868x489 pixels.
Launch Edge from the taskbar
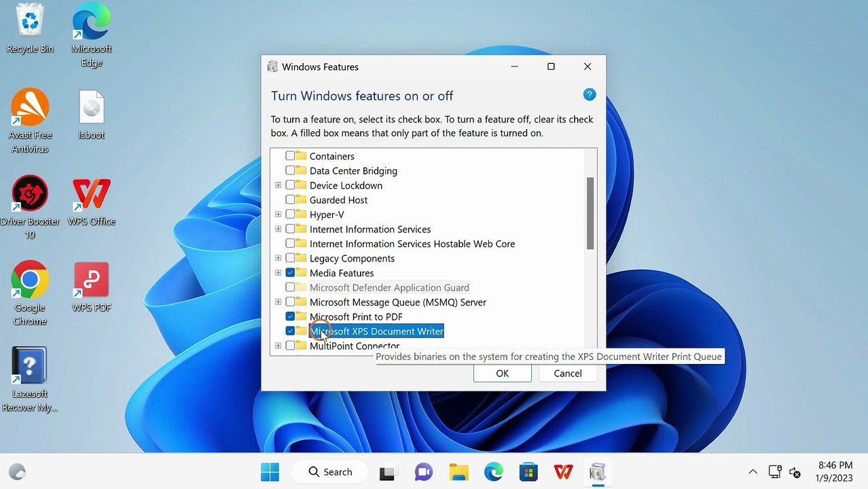[494, 472]
